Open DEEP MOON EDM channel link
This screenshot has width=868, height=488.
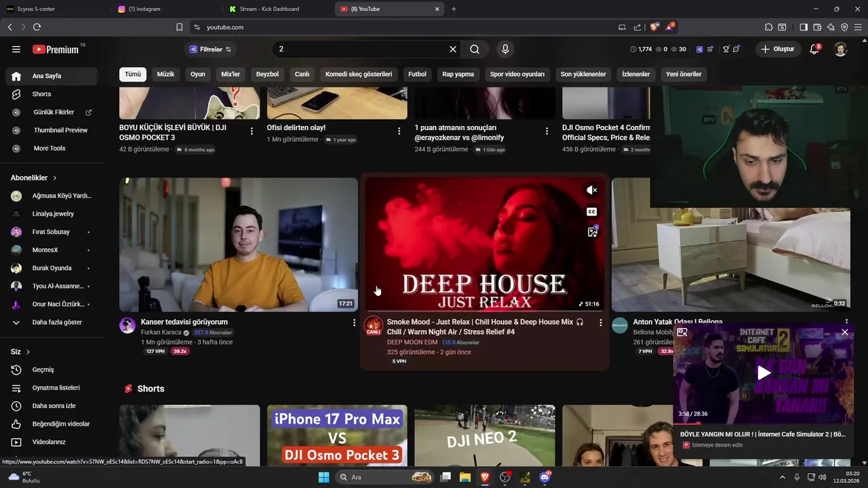412,342
